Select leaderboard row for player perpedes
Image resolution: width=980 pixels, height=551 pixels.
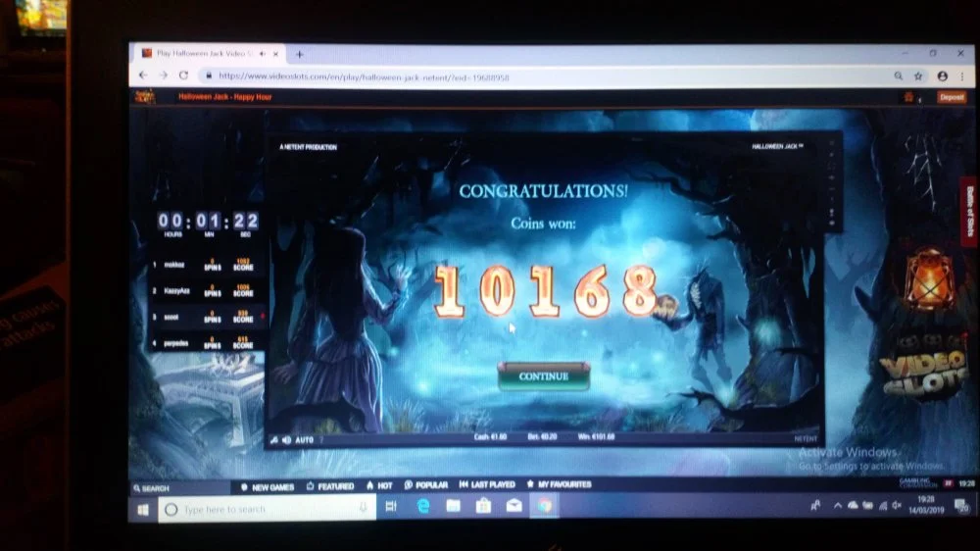point(207,343)
